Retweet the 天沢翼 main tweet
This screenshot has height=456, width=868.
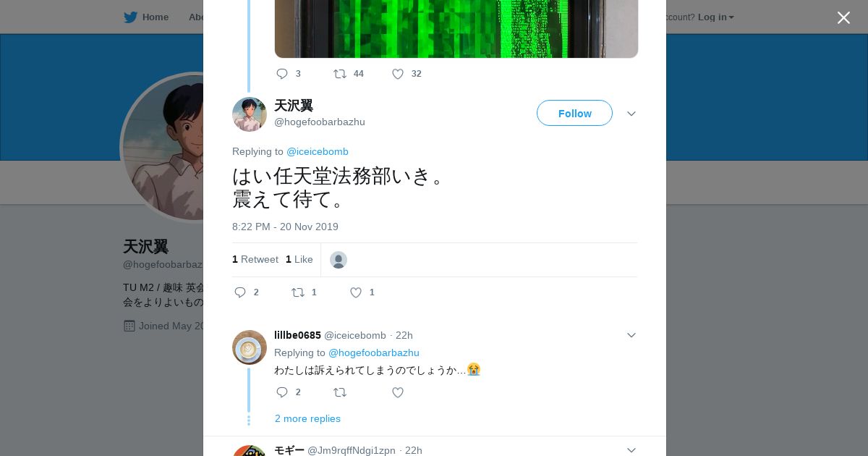coord(298,292)
